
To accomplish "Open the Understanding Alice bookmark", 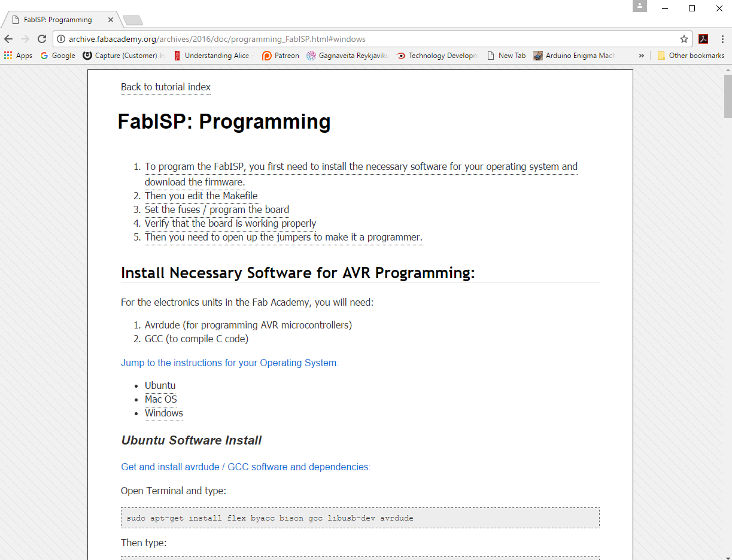I will (x=214, y=56).
